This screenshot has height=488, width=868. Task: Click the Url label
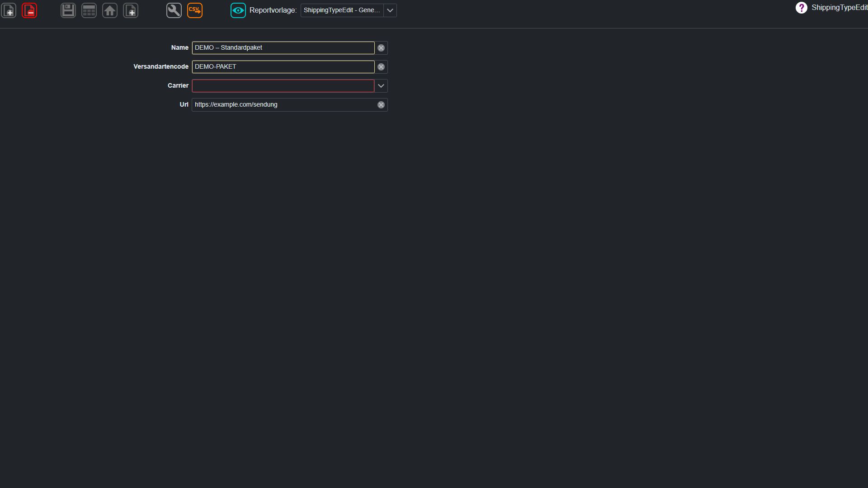184,104
